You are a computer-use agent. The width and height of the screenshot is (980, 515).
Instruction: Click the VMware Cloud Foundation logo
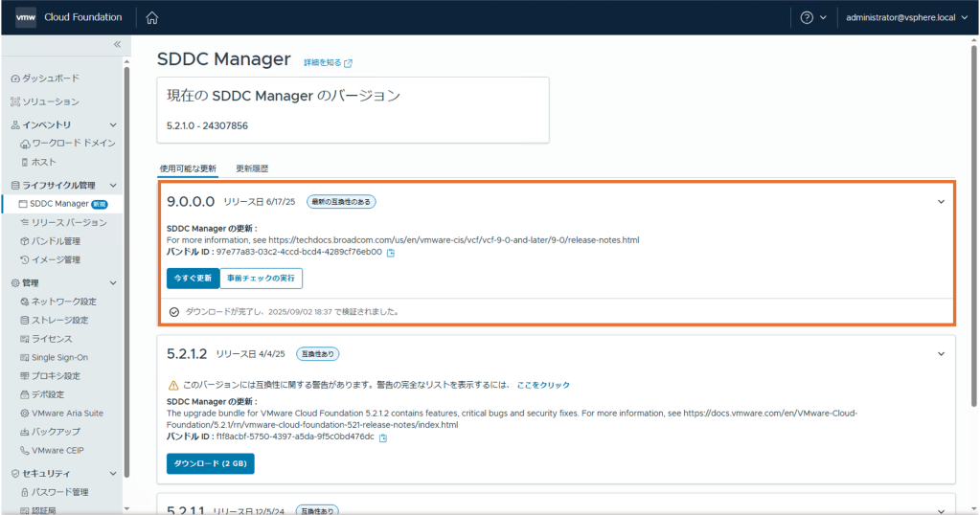point(26,17)
